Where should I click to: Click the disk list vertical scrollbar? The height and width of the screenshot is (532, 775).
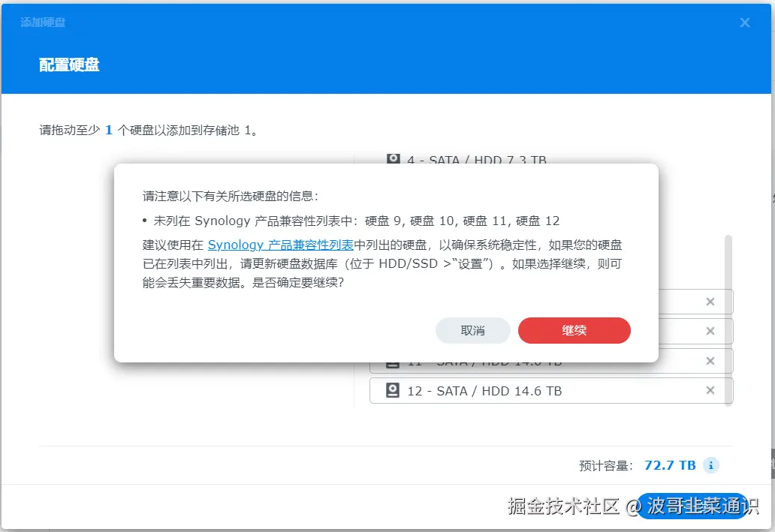tap(728, 320)
